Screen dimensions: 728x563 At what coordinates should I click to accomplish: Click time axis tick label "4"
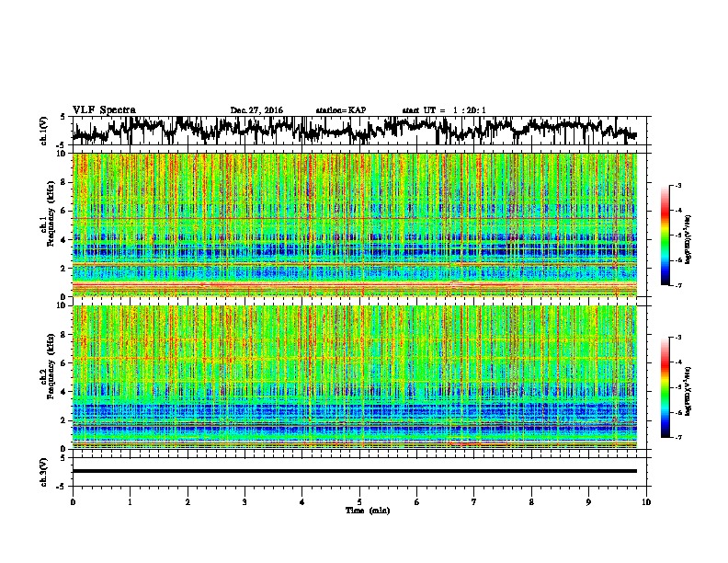302,502
